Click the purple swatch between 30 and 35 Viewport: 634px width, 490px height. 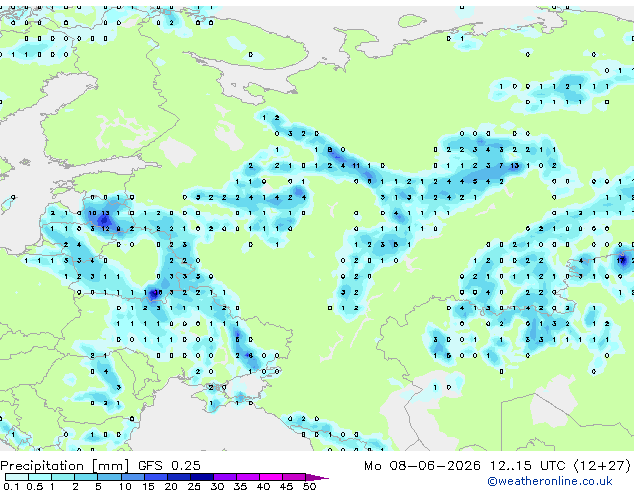click(225, 477)
